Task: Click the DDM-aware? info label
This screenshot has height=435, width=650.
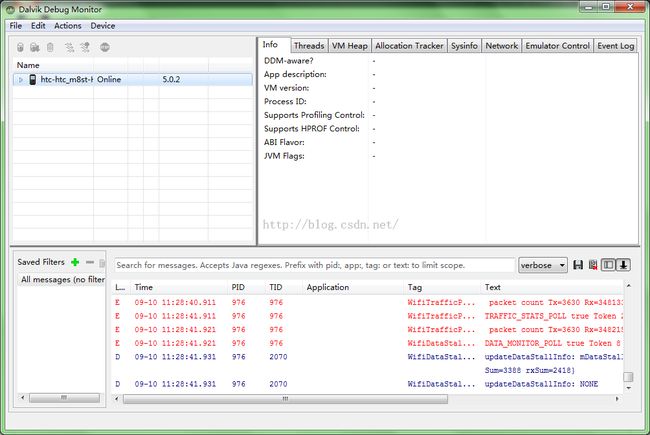Action: [289, 61]
